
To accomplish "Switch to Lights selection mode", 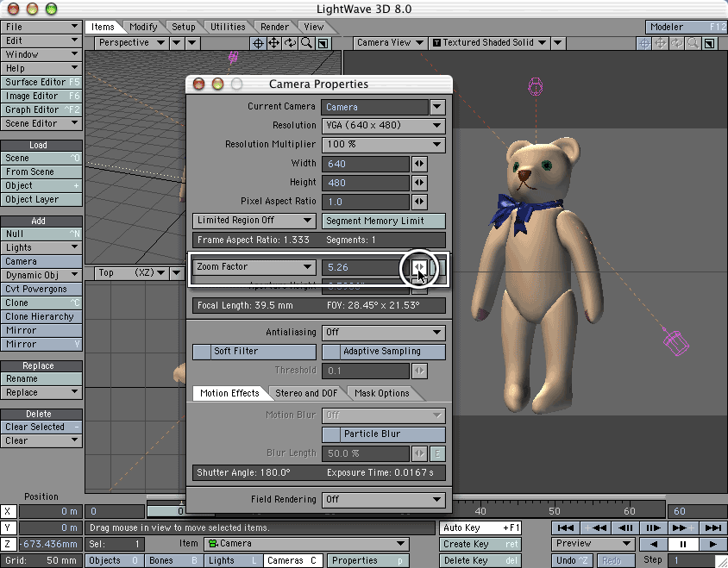I will (x=232, y=560).
